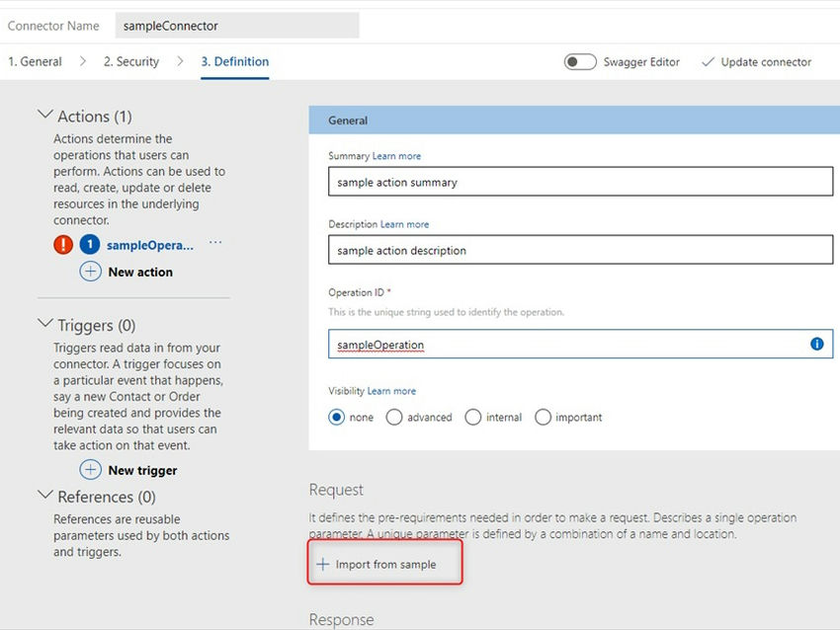Click the plus icon of Import from sample
The width and height of the screenshot is (840, 630).
[x=322, y=564]
